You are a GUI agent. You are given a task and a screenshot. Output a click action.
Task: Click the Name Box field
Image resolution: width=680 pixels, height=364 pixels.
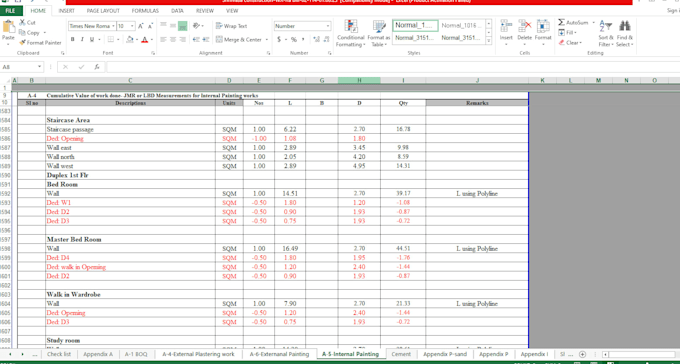[19, 67]
